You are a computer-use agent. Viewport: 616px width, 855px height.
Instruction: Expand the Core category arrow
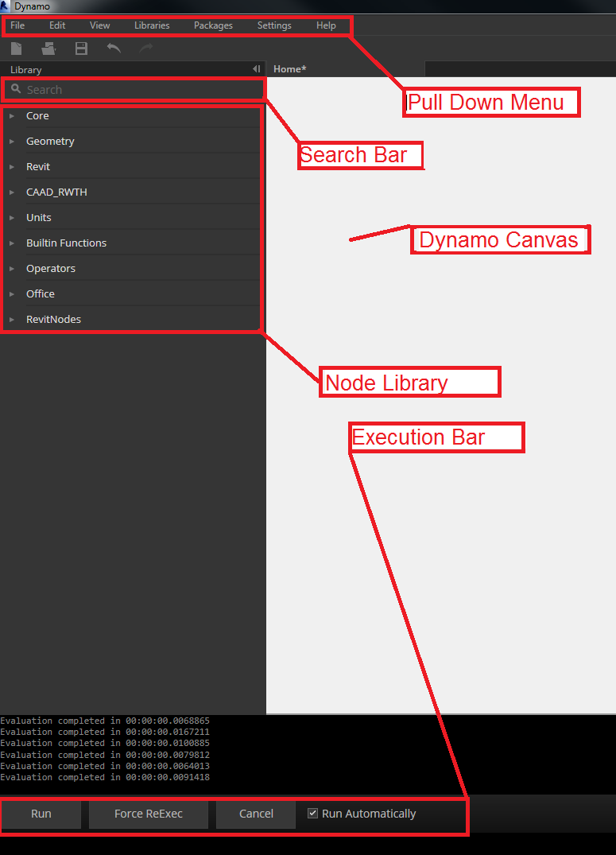click(x=11, y=115)
